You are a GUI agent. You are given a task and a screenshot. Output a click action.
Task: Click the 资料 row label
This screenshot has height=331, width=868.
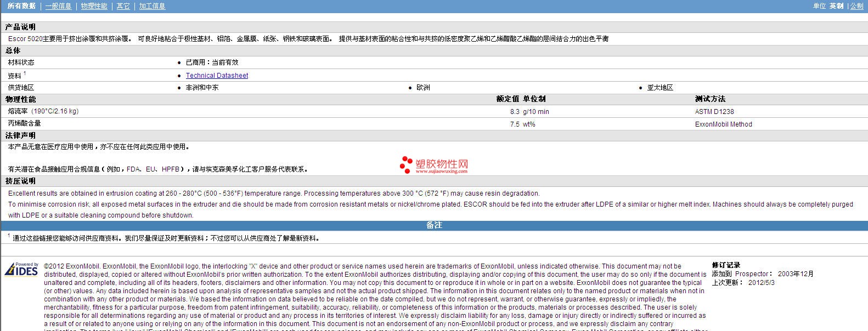[x=15, y=76]
